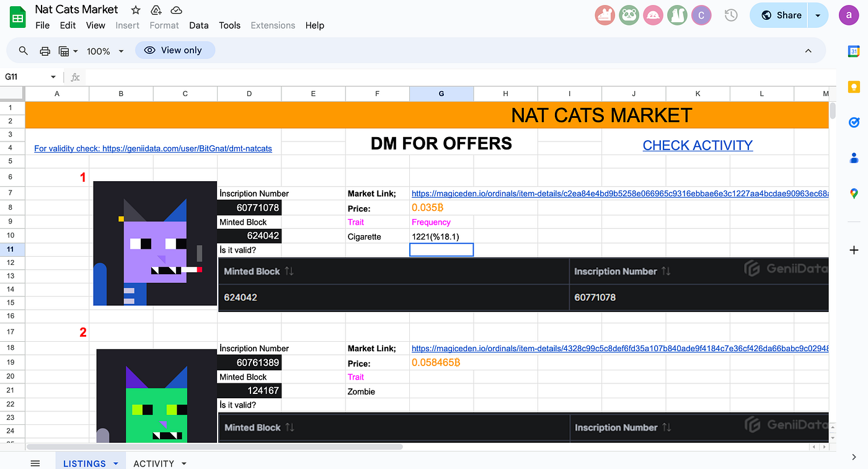Open the all sheets list icon
The height and width of the screenshot is (469, 868).
coord(35,463)
